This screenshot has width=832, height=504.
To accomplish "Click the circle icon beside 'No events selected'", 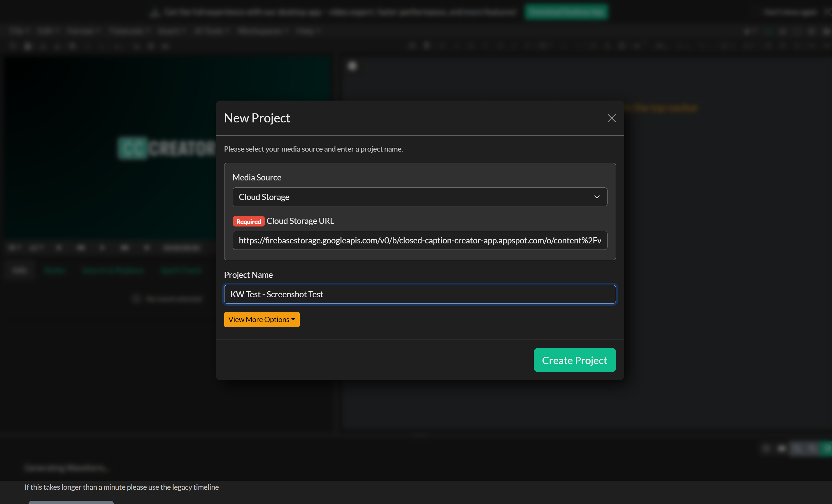I will (136, 298).
